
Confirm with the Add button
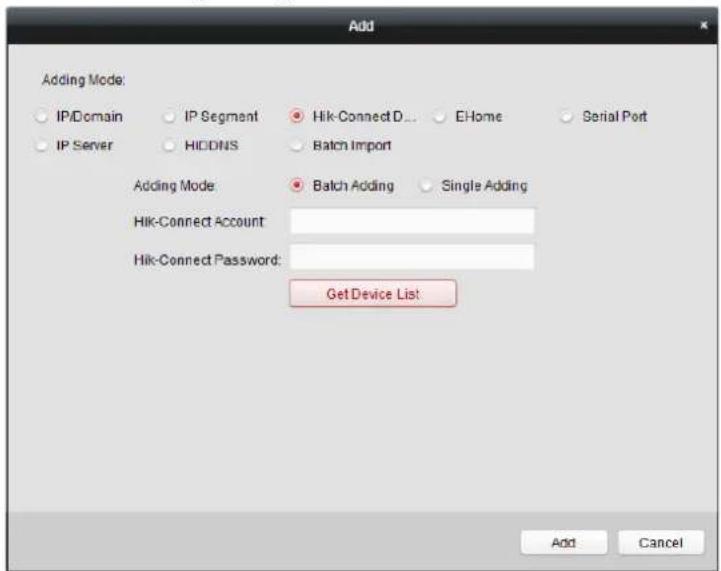564,542
